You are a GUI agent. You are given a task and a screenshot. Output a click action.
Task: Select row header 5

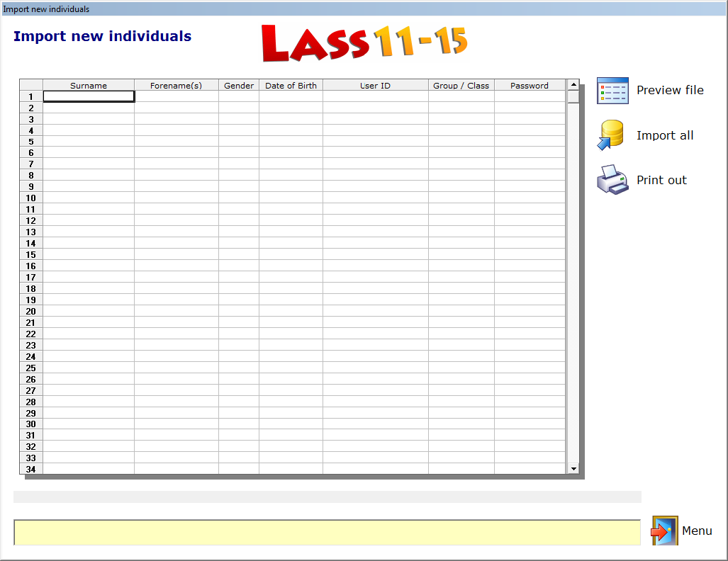[x=31, y=142]
